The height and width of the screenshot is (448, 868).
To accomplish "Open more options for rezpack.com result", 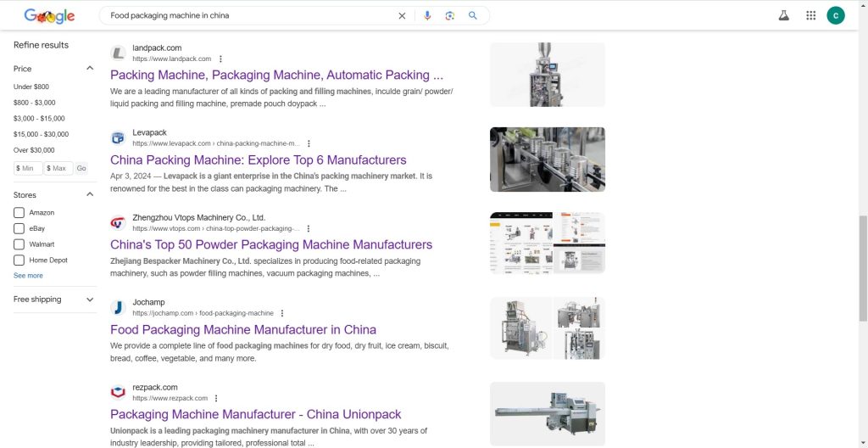I will (216, 398).
